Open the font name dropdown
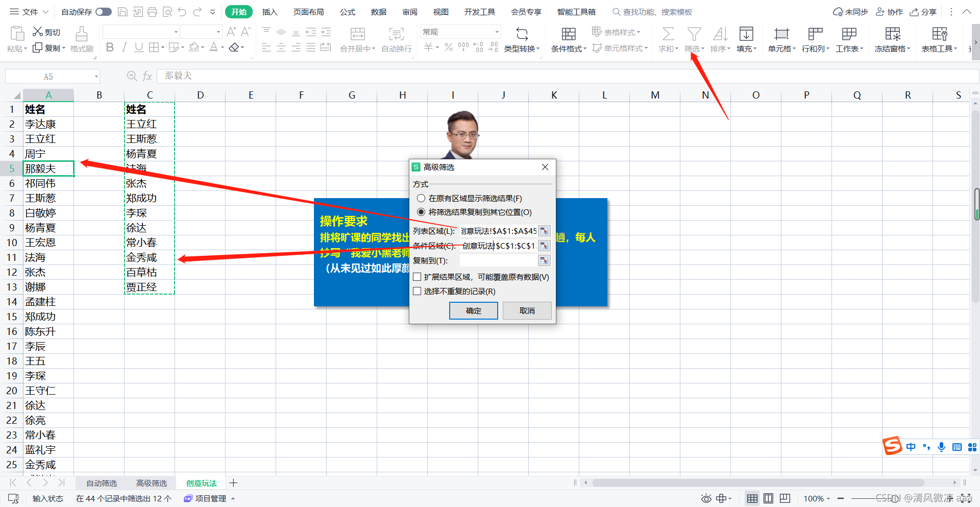Viewport: 980px width, 507px height. [176, 32]
